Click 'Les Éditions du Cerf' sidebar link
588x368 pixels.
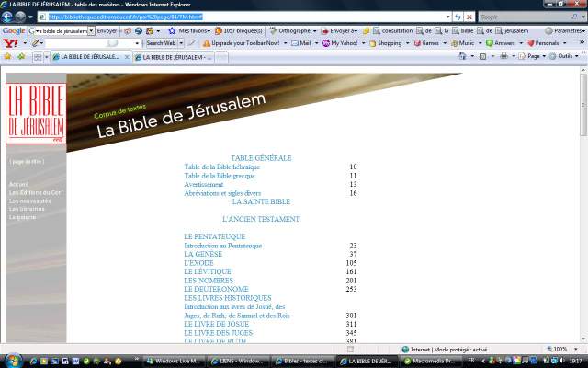pos(36,192)
